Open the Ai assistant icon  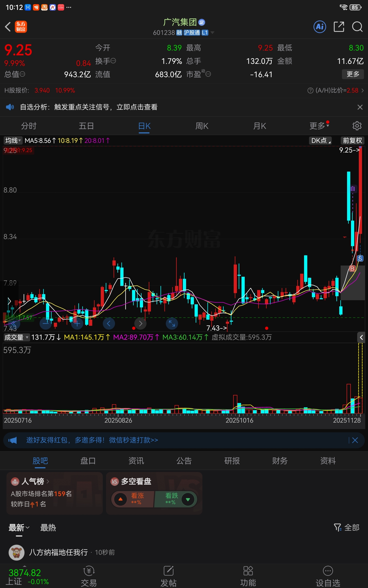click(319, 27)
